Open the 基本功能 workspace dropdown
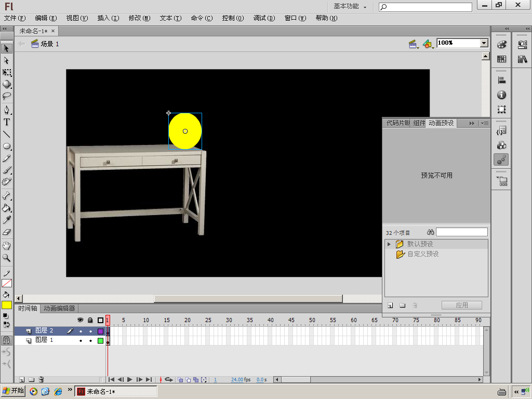 [350, 6]
